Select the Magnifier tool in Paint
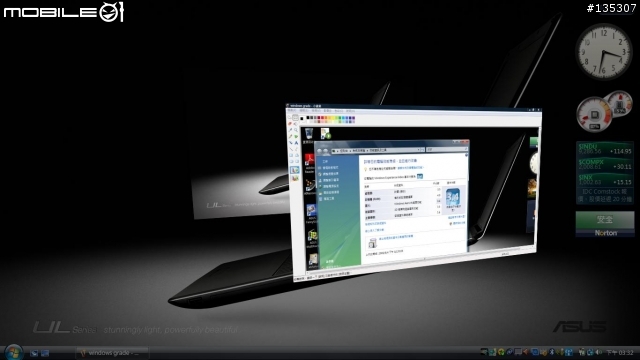Image resolution: width=640 pixels, height=360 pixels. pyautogui.click(x=296, y=130)
